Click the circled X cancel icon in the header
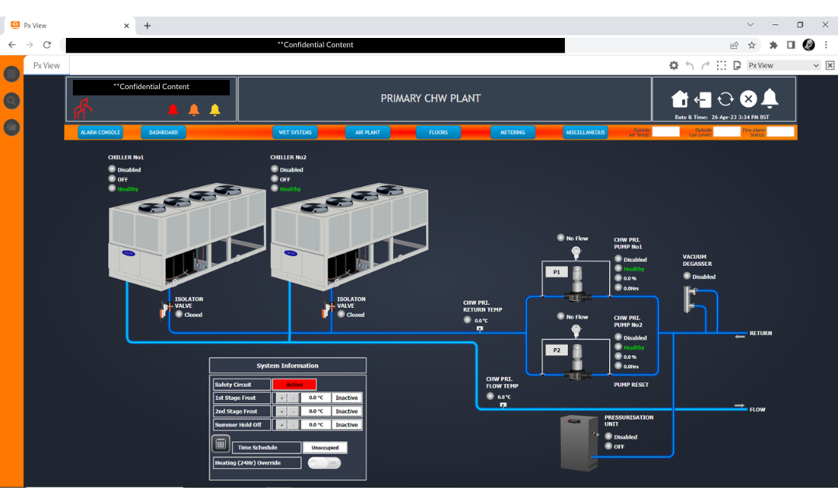Viewport: 838px width, 504px height. pos(747,99)
